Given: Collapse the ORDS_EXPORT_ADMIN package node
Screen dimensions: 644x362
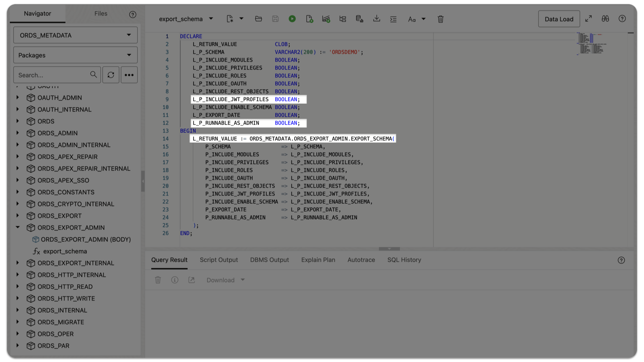Looking at the screenshot, I should click(x=18, y=227).
